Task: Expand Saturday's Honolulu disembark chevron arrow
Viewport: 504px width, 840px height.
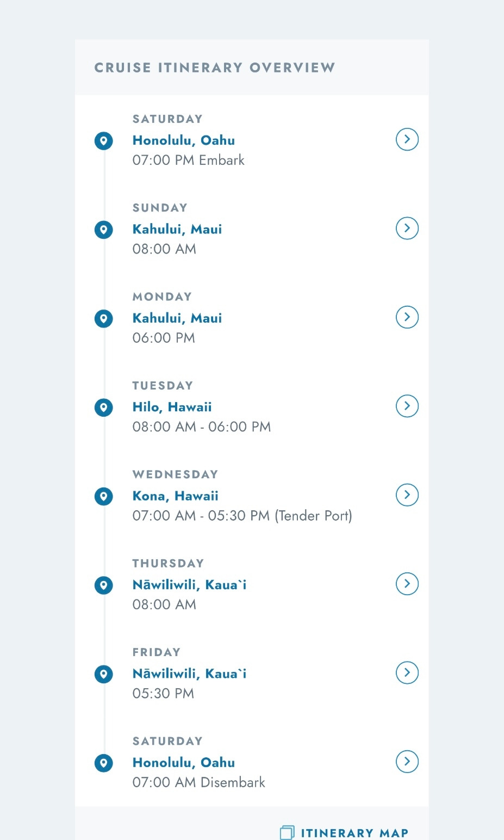Action: [x=407, y=761]
